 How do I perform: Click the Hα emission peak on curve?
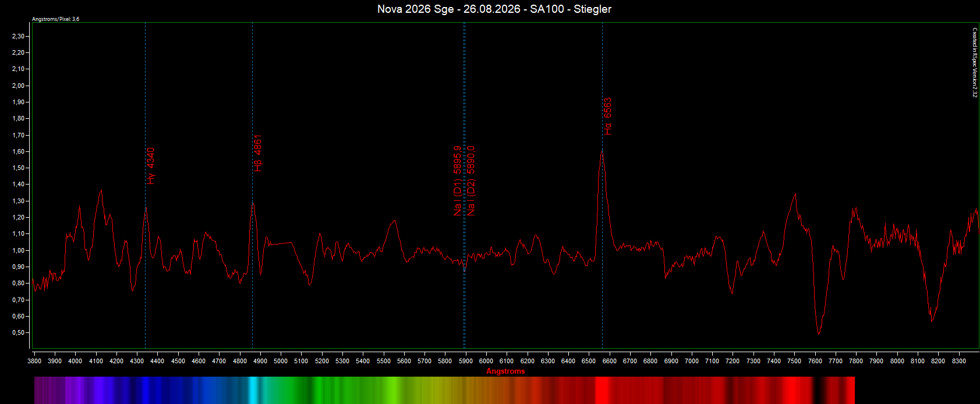tap(602, 150)
